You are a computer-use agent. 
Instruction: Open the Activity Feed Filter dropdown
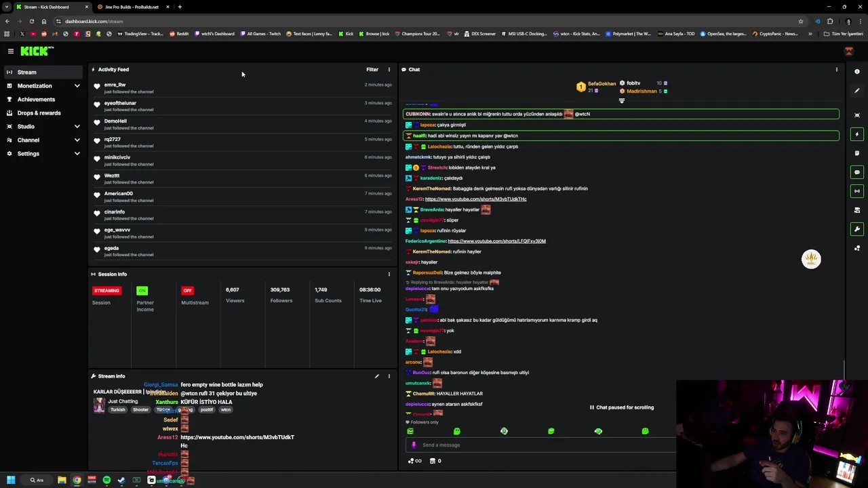coord(372,69)
